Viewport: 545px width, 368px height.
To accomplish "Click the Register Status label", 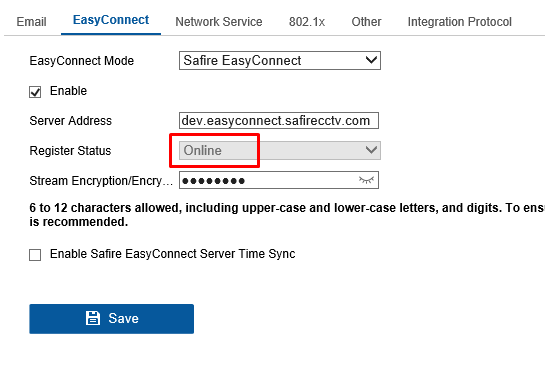I will point(70,151).
